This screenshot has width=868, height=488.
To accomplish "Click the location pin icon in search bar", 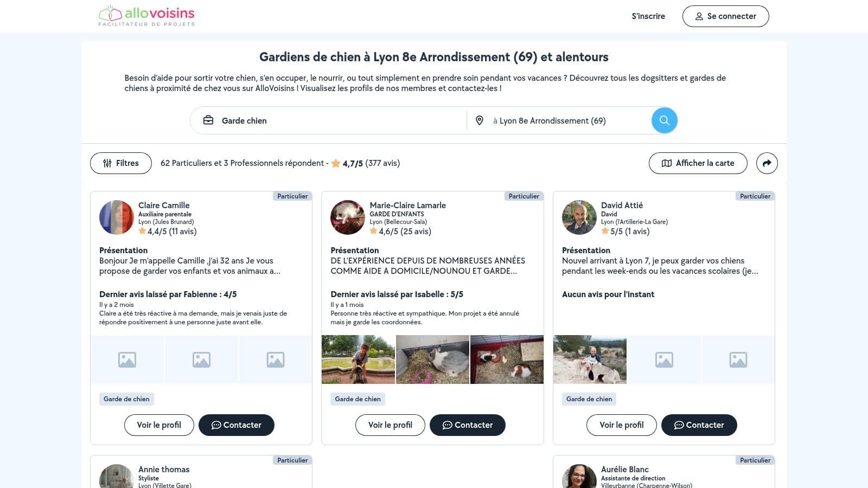I will (480, 120).
